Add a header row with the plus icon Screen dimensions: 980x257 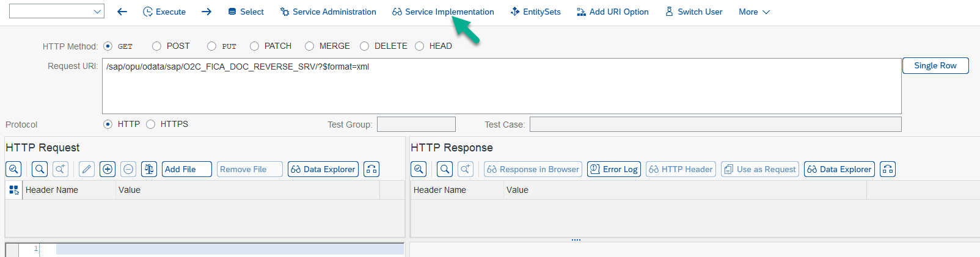click(x=108, y=169)
